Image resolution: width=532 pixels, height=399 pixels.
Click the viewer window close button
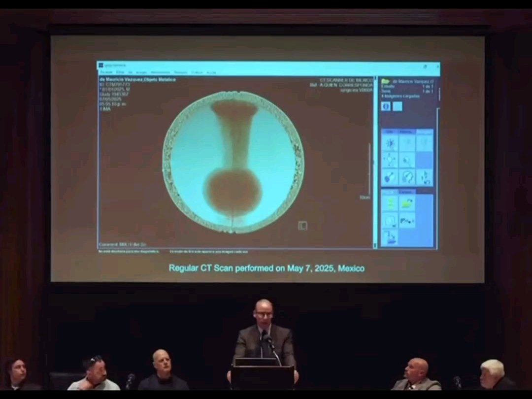tap(437, 66)
